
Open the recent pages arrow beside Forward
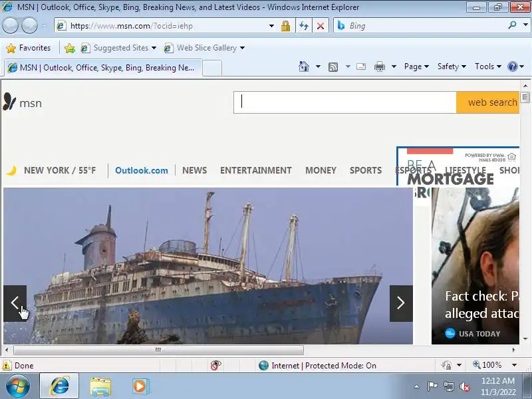tap(44, 25)
